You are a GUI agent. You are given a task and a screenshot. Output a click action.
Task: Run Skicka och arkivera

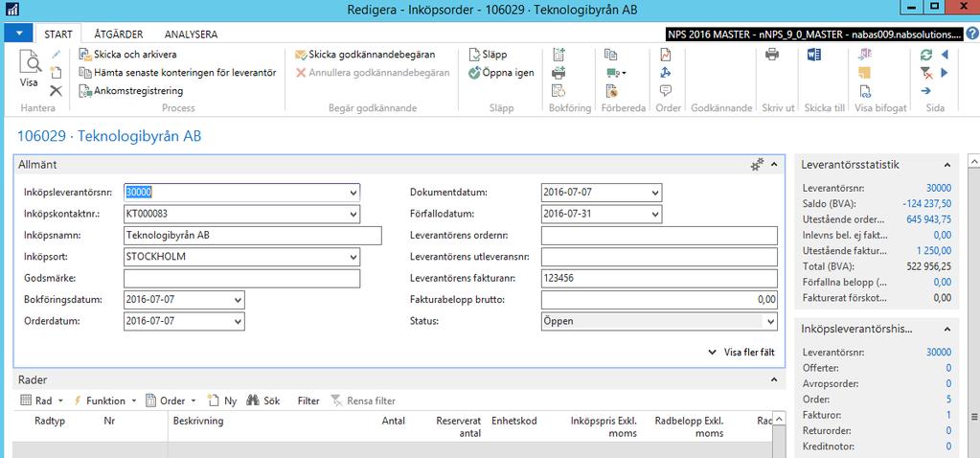(127, 55)
